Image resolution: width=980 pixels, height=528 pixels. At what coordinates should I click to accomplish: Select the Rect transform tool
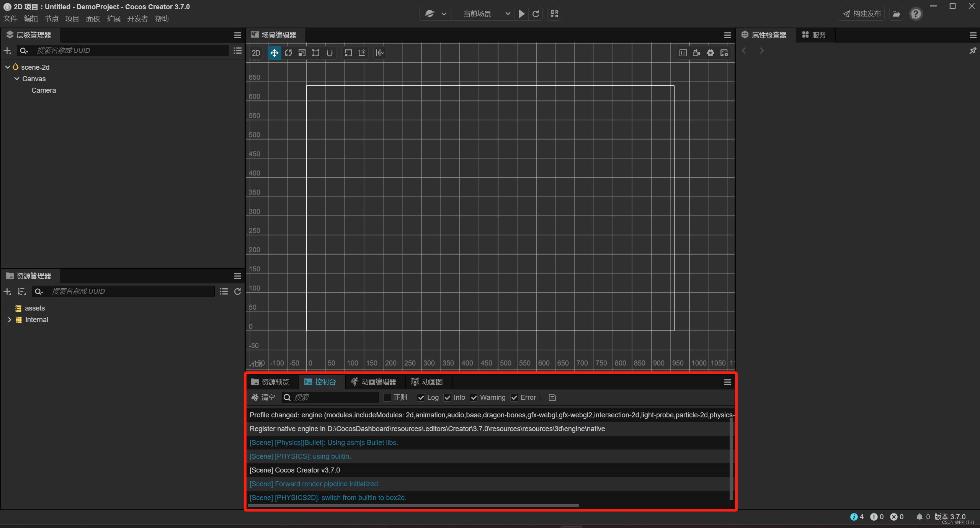[x=316, y=53]
